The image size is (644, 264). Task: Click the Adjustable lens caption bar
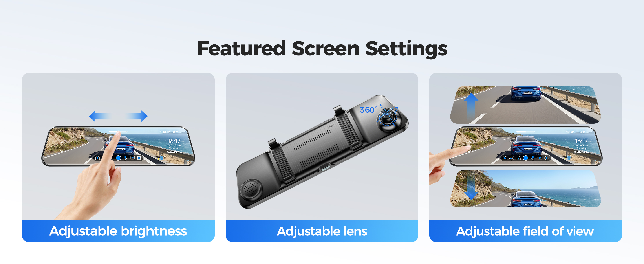point(322,231)
